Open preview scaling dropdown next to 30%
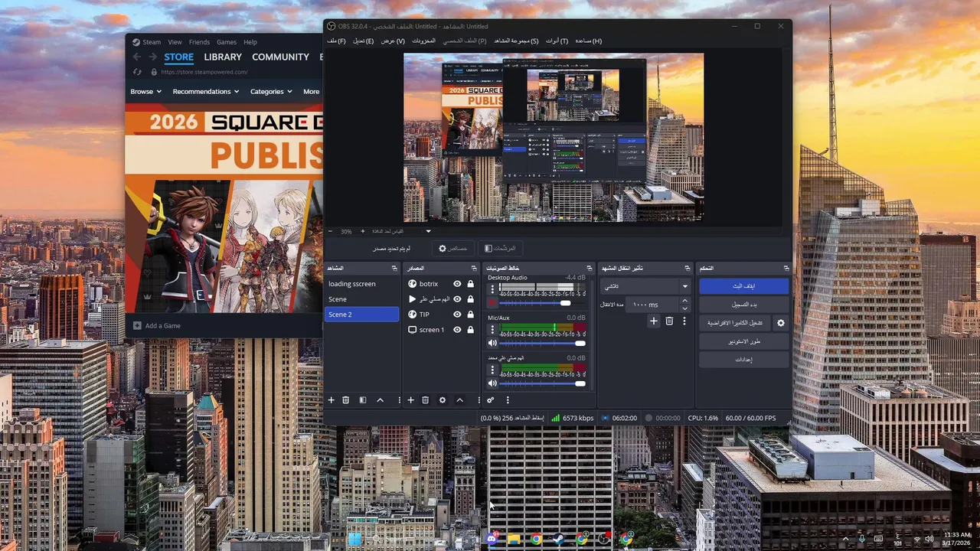 coord(428,231)
